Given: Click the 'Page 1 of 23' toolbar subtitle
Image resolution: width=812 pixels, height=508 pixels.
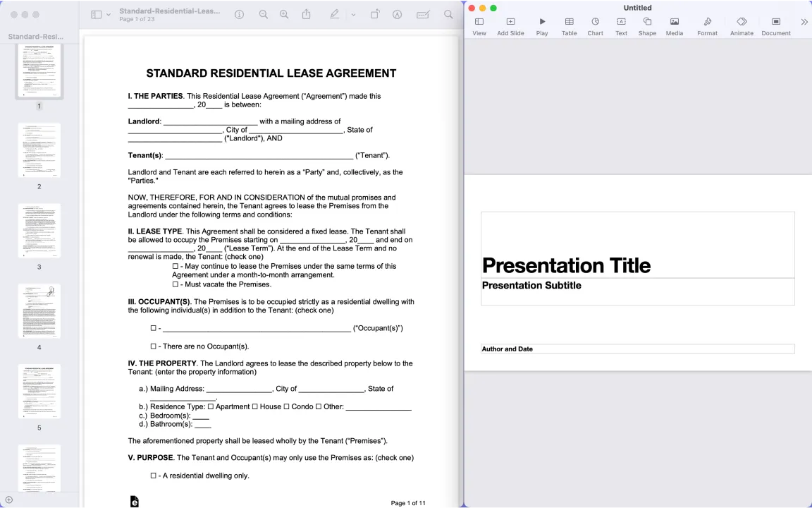Looking at the screenshot, I should click(137, 19).
